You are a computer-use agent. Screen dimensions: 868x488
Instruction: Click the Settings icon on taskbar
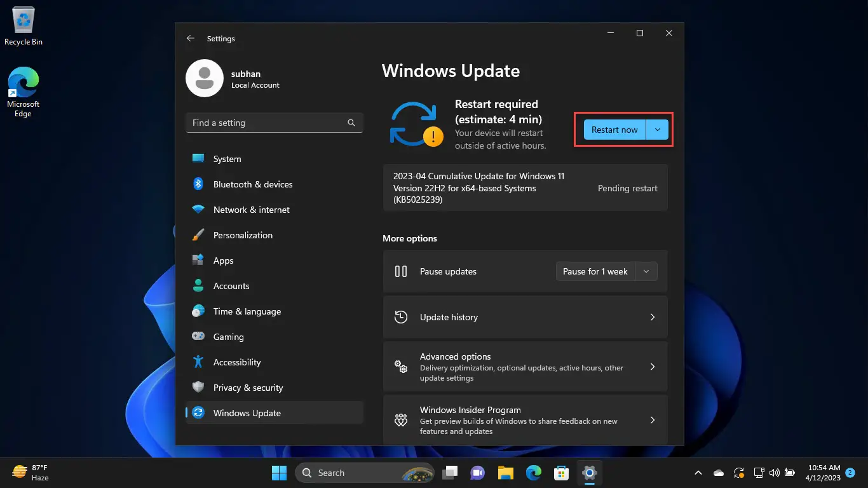click(589, 473)
